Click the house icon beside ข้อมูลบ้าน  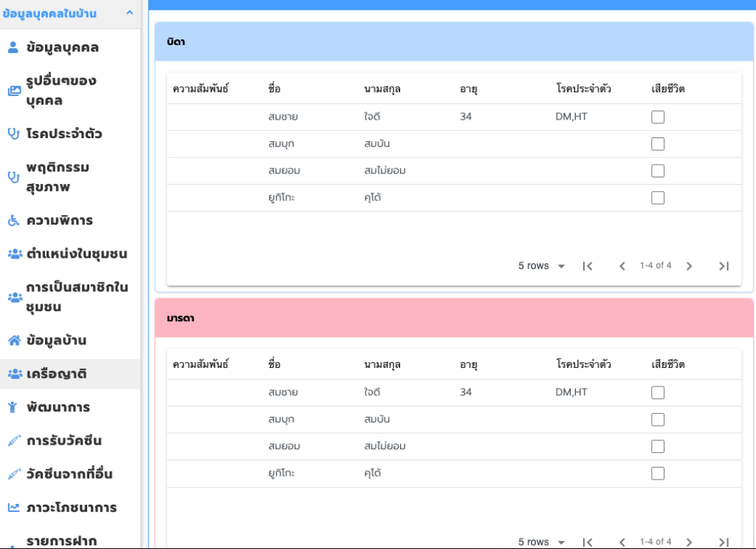pyautogui.click(x=13, y=341)
